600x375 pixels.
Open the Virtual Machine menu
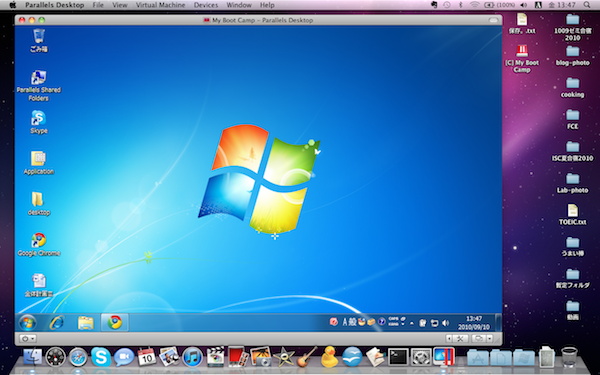point(160,5)
